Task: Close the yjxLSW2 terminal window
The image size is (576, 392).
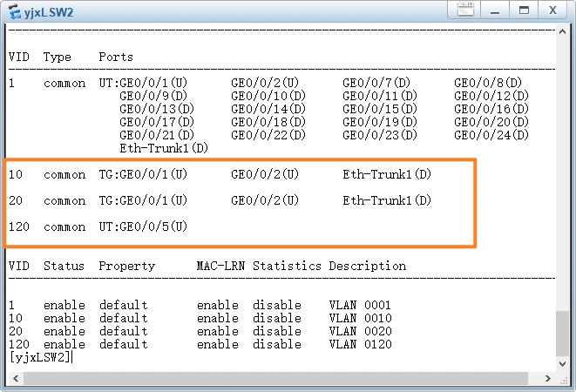Action: pos(552,10)
